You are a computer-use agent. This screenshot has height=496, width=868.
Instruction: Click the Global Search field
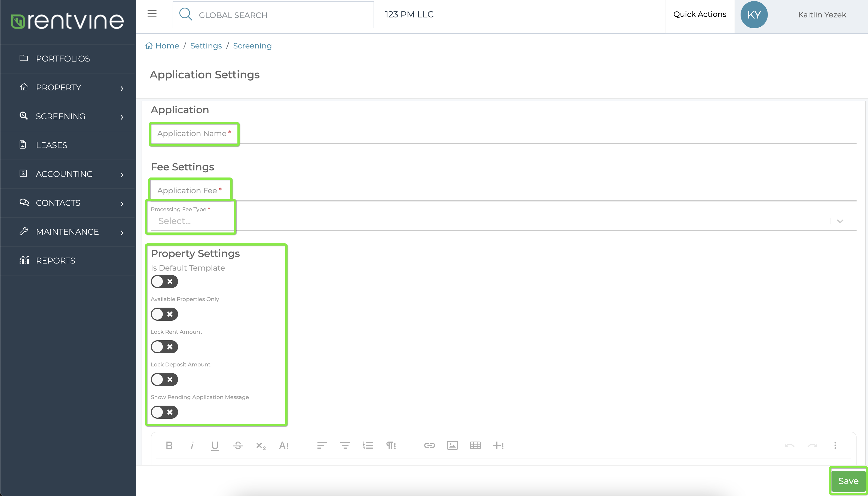pos(273,15)
